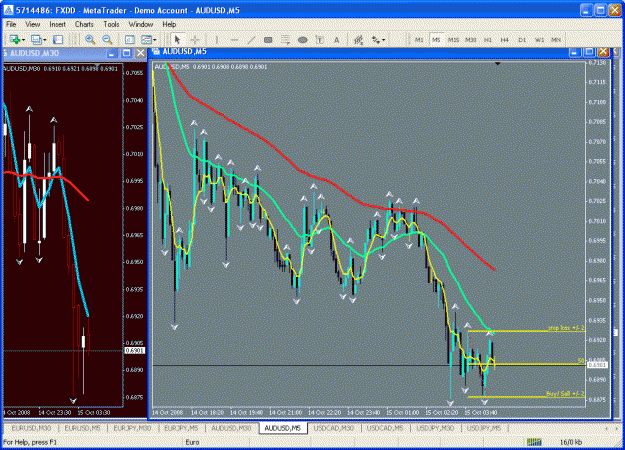Click the chart shift triangle marker on AUDUSD,M5

point(497,63)
